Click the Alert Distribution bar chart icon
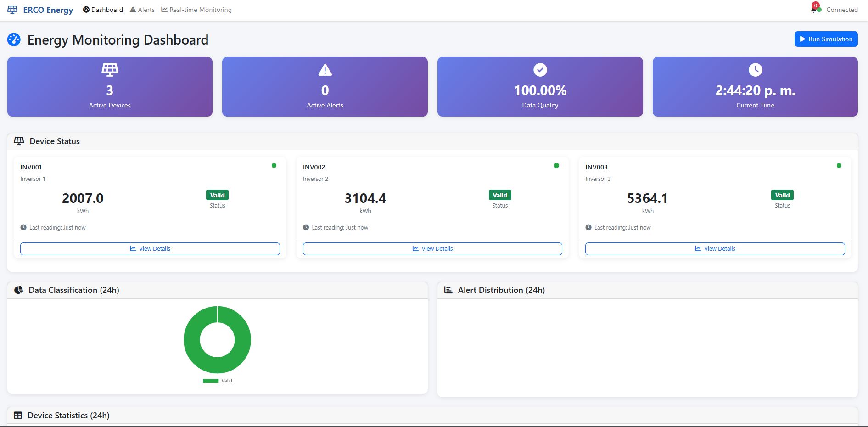 point(448,290)
